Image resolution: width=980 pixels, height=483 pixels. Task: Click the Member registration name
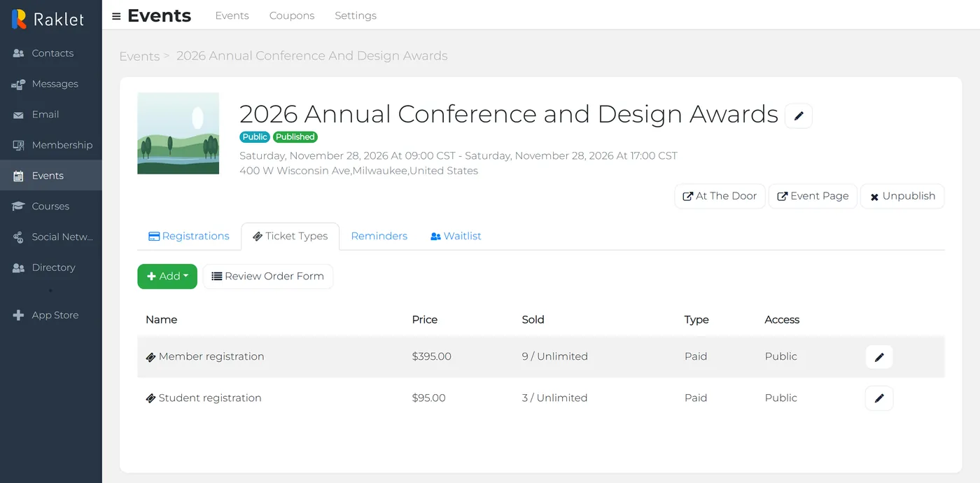click(211, 356)
